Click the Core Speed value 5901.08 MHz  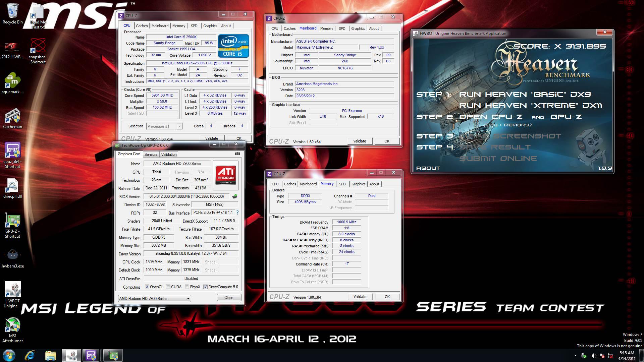[162, 96]
